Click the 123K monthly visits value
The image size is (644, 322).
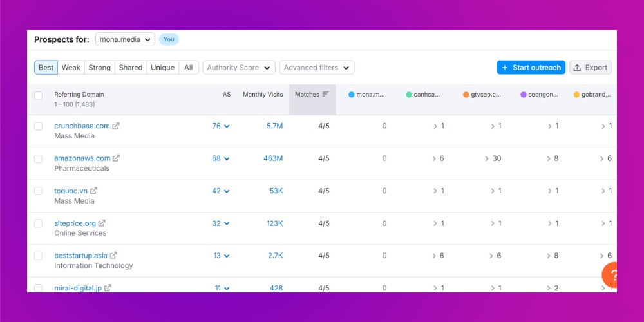(274, 223)
